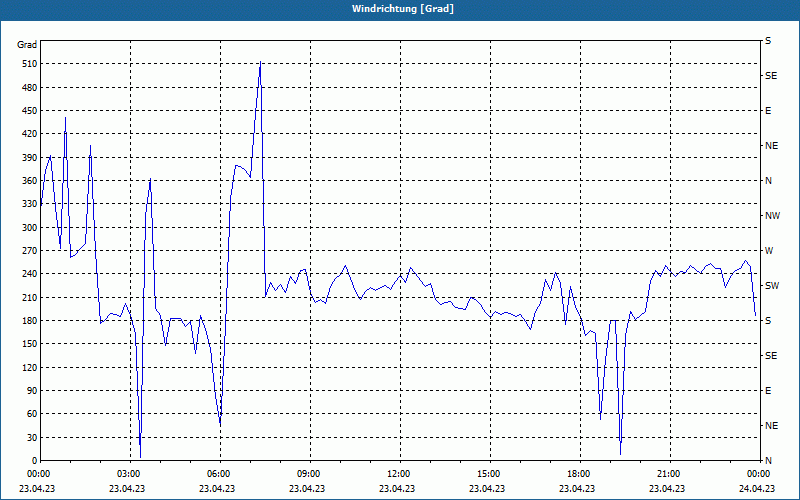Click the 180 degree axis label

(31, 321)
